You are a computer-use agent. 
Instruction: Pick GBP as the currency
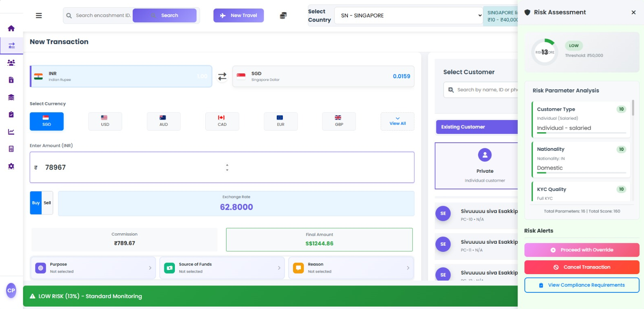tap(339, 121)
